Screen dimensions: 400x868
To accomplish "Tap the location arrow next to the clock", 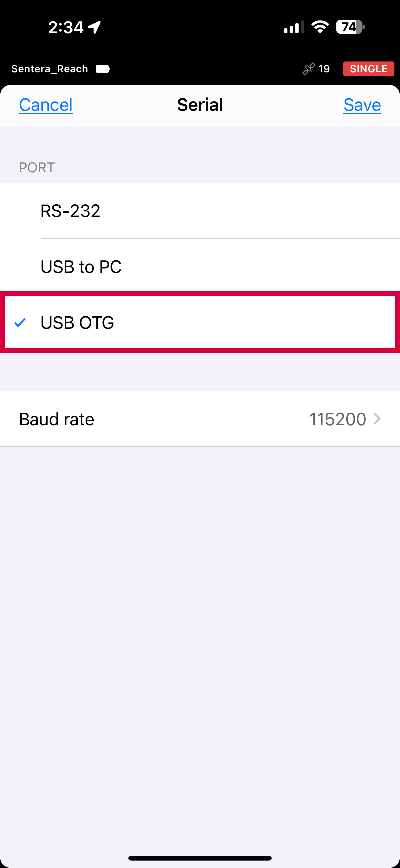I will click(x=95, y=27).
